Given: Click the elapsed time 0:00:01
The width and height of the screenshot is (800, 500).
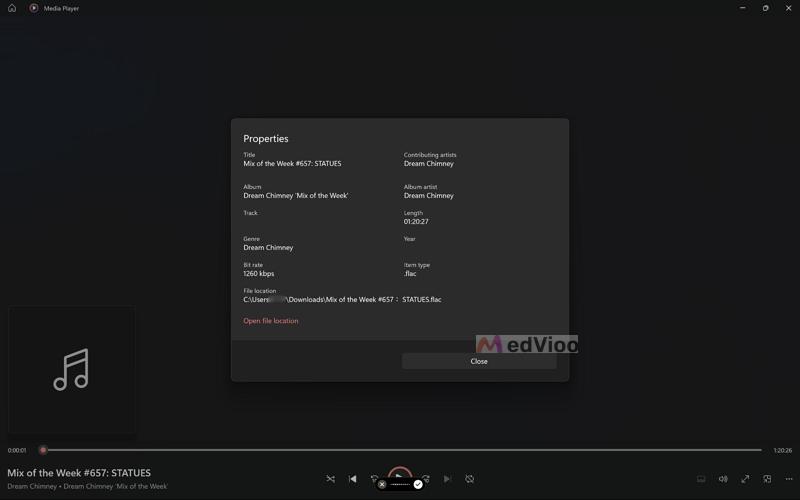Looking at the screenshot, I should coord(17,451).
